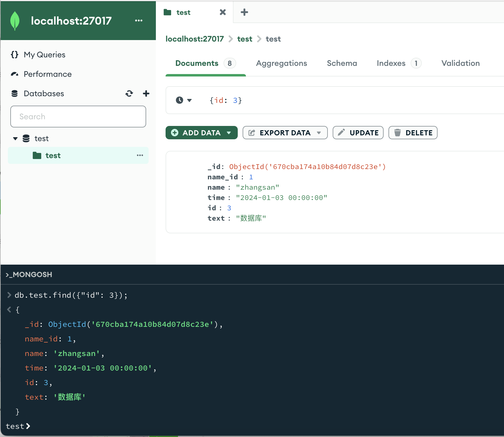
Task: Open options menu for test collection
Action: point(140,155)
